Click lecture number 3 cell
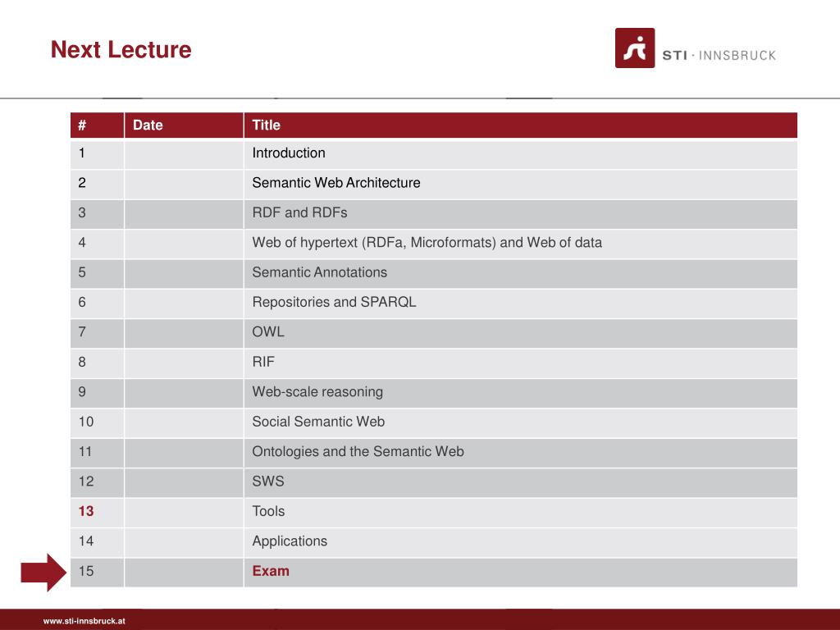 click(x=97, y=214)
